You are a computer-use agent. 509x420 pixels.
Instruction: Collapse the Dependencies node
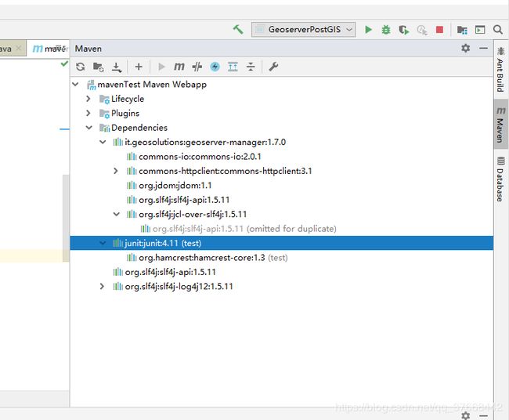coord(89,128)
